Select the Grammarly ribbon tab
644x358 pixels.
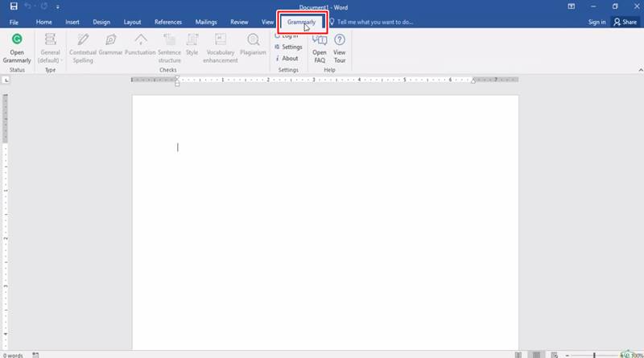pos(301,23)
